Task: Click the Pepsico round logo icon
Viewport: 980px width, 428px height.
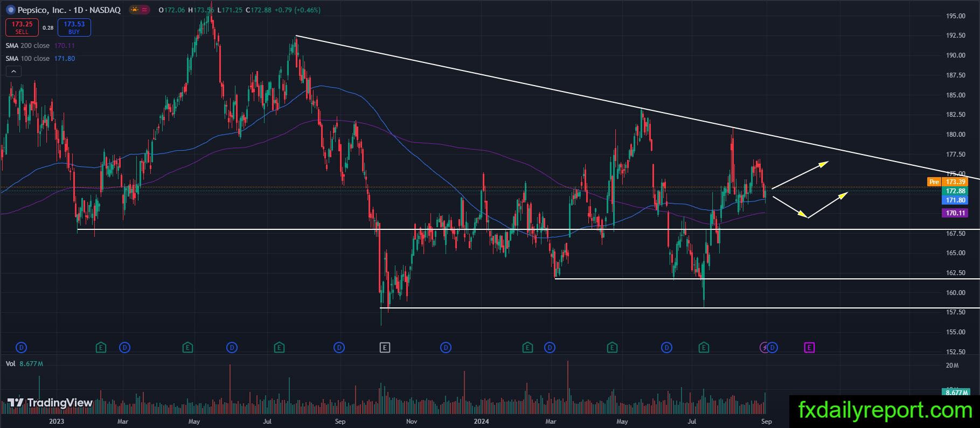Action: tap(10, 10)
